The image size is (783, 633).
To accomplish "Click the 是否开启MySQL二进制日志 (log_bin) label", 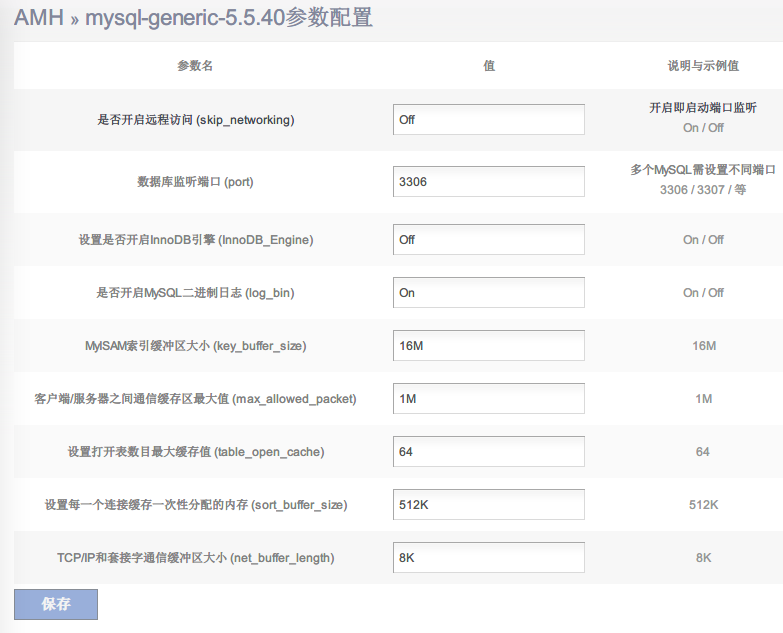I will [x=195, y=293].
